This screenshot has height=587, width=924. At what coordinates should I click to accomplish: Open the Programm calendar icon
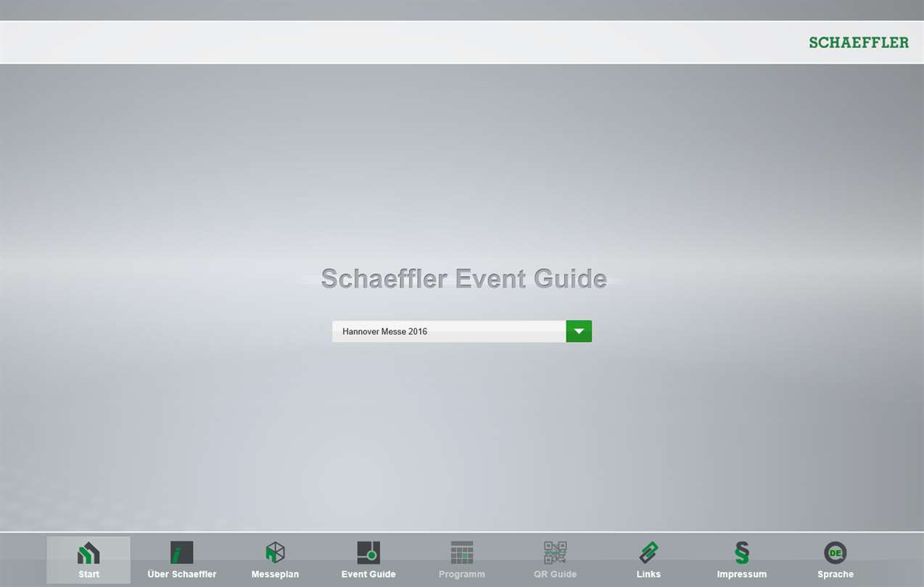coord(462,553)
